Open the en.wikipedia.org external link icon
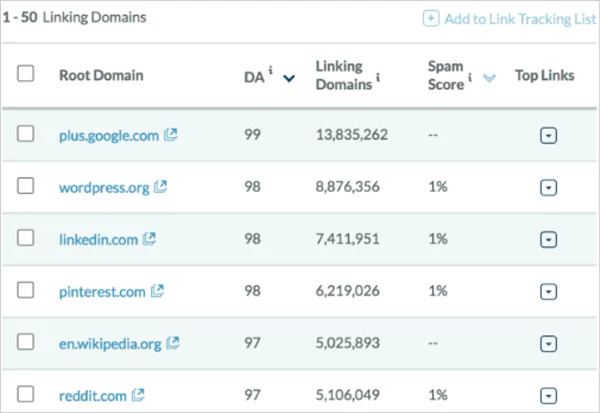 tap(173, 343)
